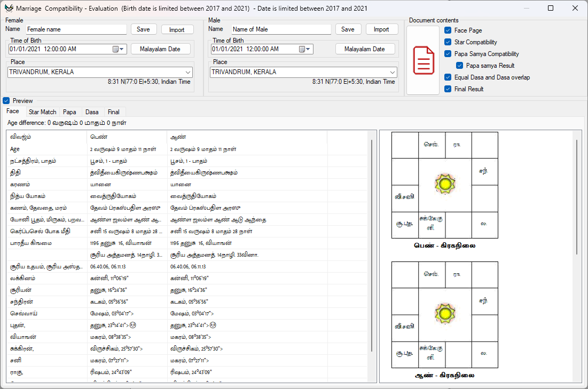588x389 pixels.
Task: Click Import in the Male section
Action: point(381,29)
